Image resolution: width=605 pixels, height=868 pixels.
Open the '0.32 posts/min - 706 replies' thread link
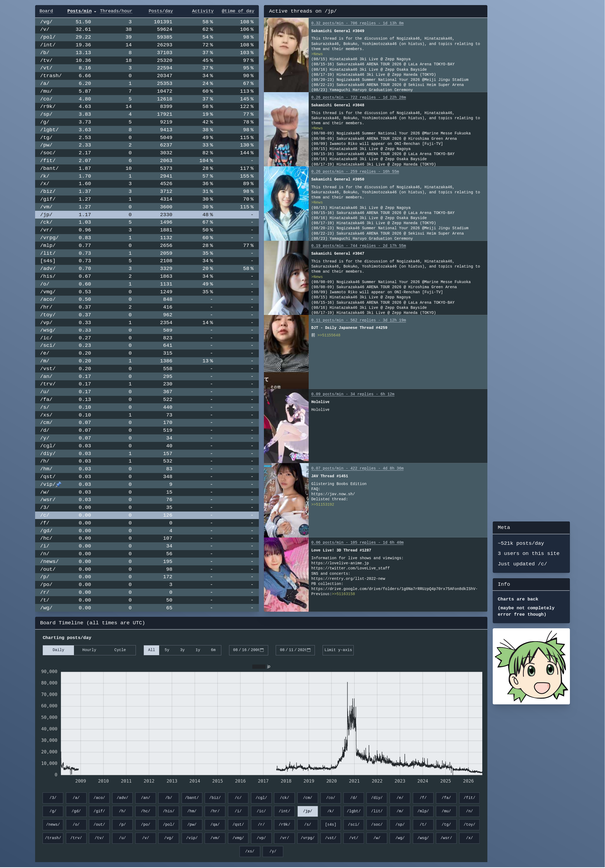[x=357, y=24]
